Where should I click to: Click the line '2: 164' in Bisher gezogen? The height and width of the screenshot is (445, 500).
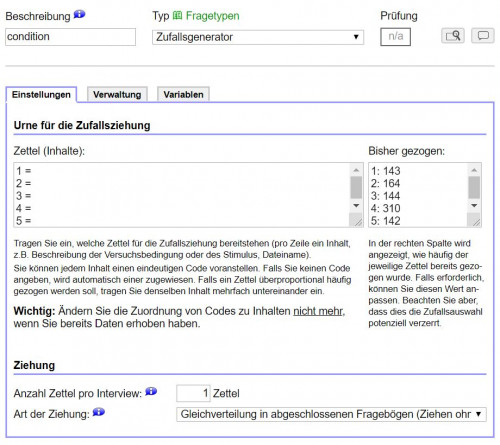pos(386,183)
